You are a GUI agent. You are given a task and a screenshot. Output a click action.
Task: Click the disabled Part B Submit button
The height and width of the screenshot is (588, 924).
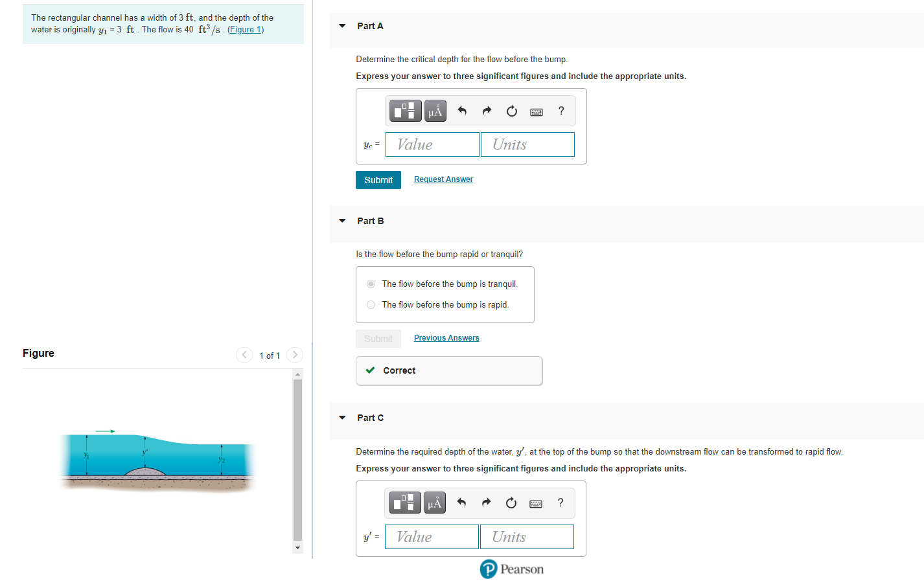[x=378, y=339]
